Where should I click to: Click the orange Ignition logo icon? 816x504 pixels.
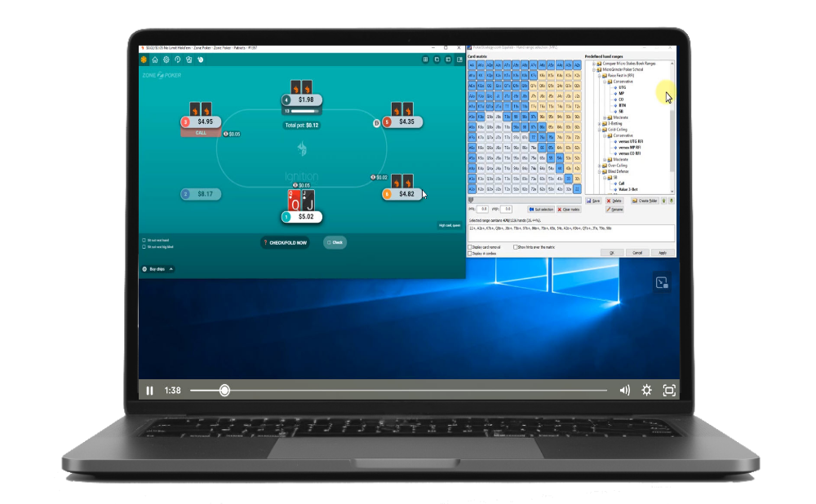[x=144, y=60]
